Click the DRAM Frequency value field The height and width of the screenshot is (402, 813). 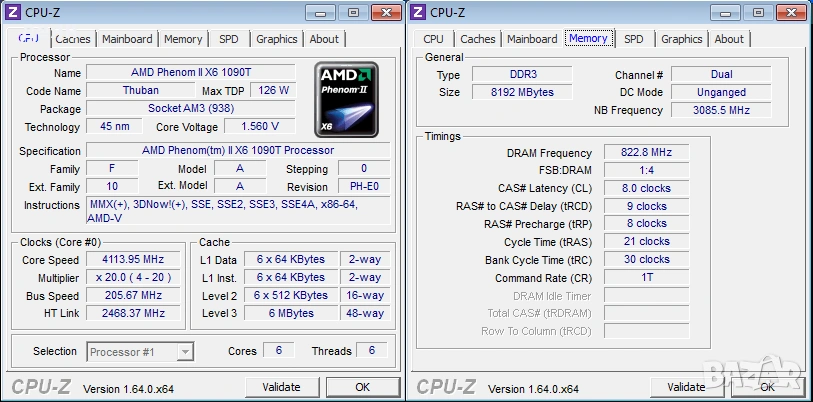(647, 153)
